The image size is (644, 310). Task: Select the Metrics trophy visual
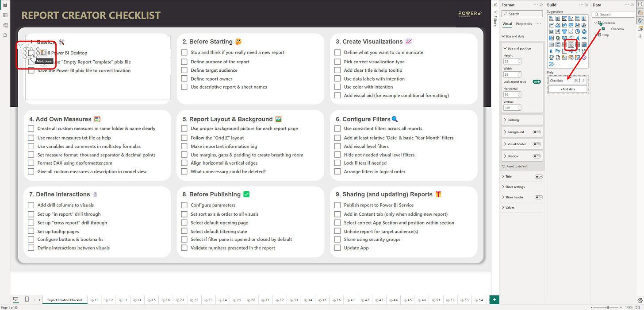coord(551,57)
